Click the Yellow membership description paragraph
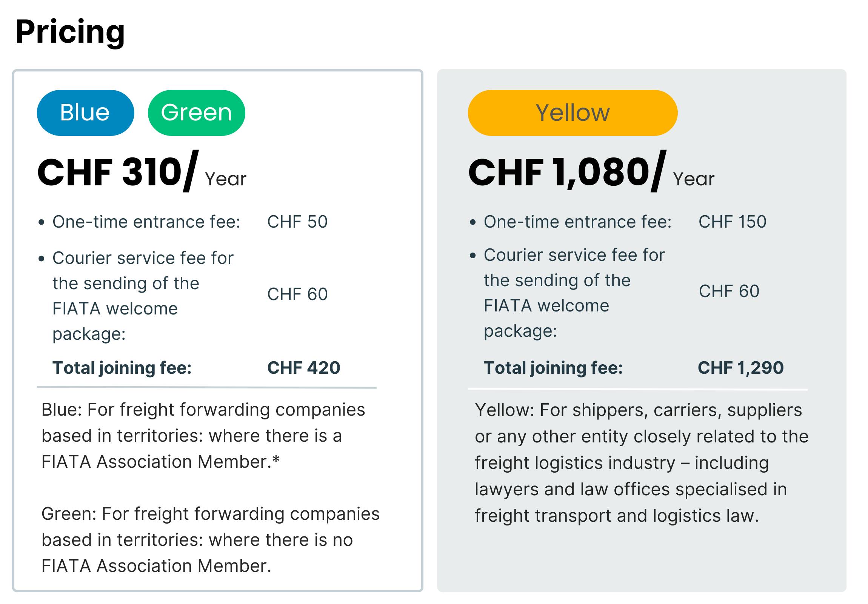This screenshot has width=868, height=604. tap(641, 462)
